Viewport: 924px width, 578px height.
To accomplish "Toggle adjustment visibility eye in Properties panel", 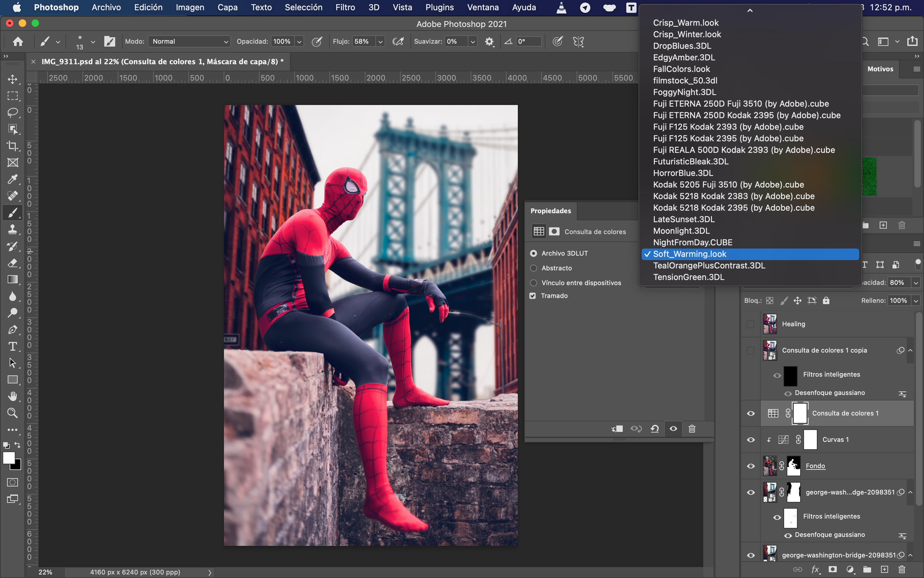I will 673,429.
